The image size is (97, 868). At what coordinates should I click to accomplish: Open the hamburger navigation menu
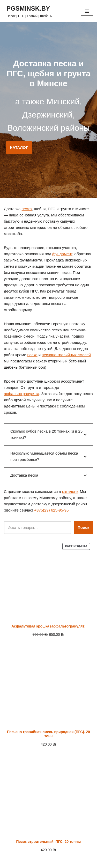click(x=87, y=11)
